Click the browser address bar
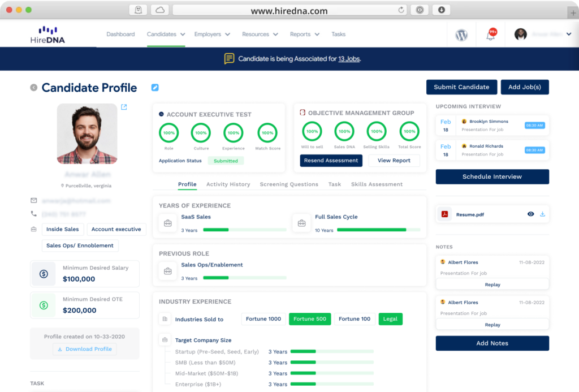The height and width of the screenshot is (392, 579). coord(289,10)
